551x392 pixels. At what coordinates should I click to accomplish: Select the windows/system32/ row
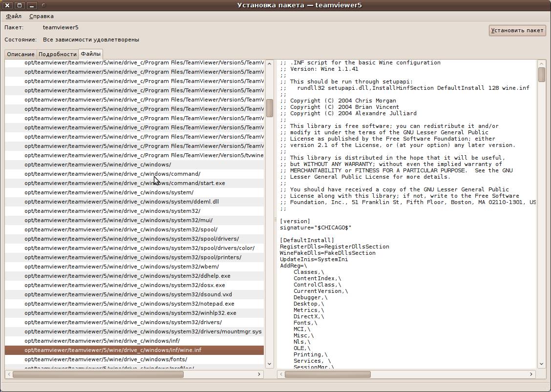coord(134,211)
